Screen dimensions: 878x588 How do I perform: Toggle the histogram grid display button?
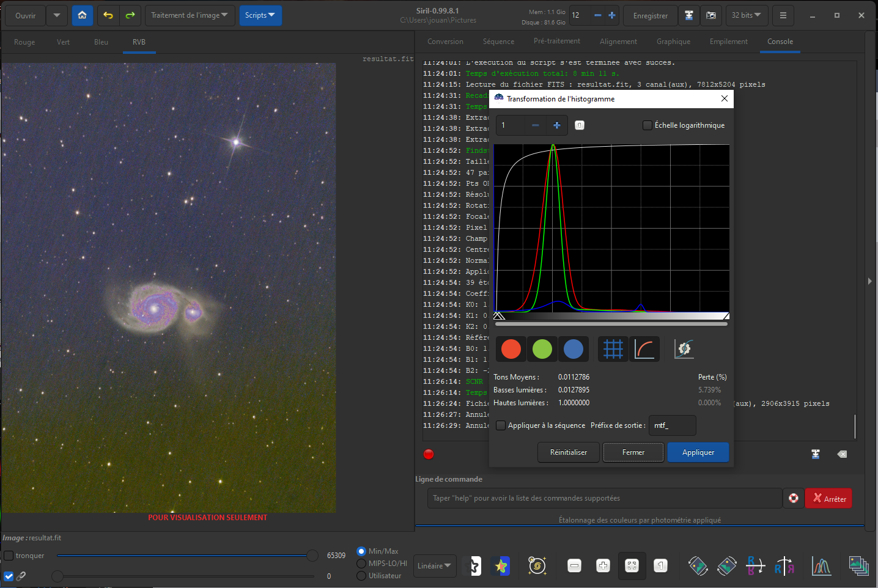click(613, 349)
